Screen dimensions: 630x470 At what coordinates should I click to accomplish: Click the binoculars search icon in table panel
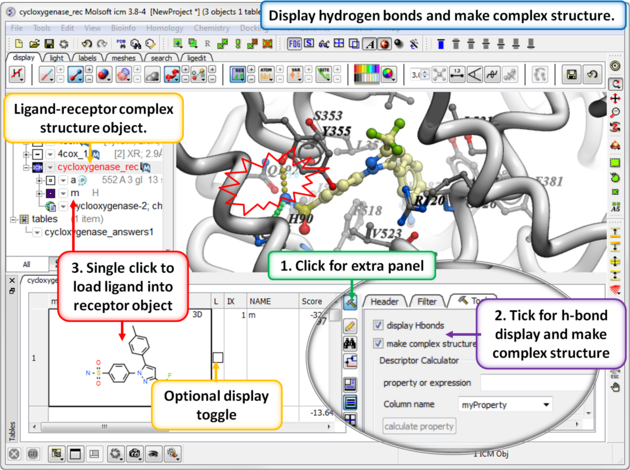[x=351, y=343]
